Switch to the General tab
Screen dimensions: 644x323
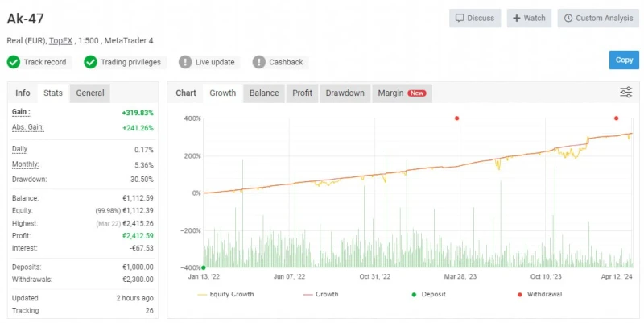90,93
